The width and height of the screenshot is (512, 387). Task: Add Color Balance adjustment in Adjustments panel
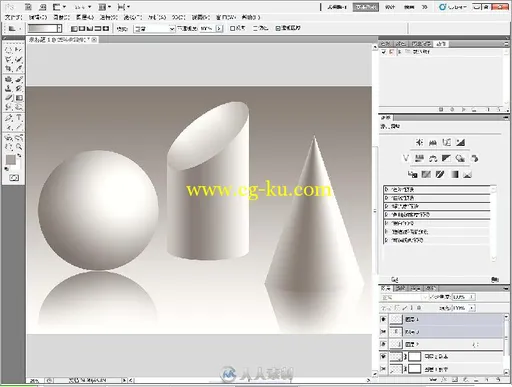(433, 158)
